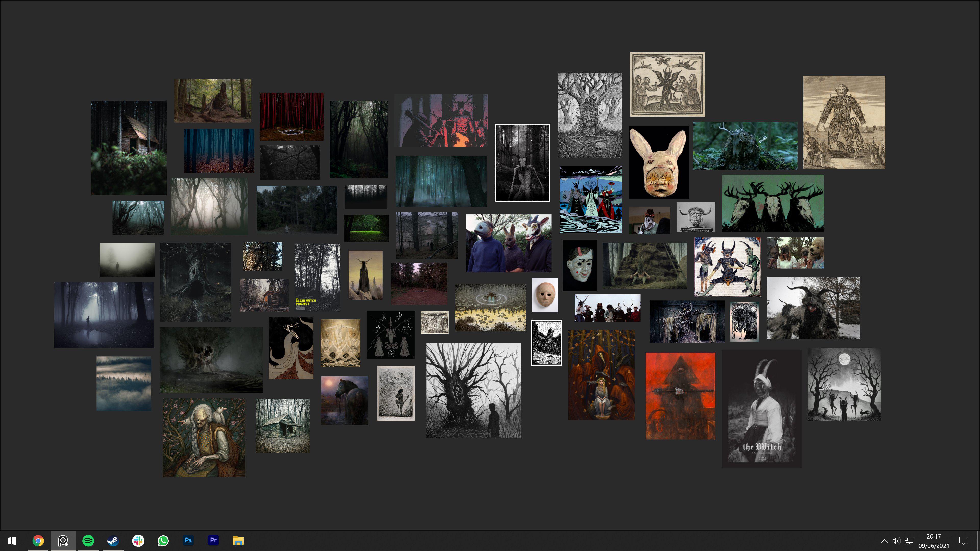Launch Steam client from taskbar

pyautogui.click(x=113, y=540)
